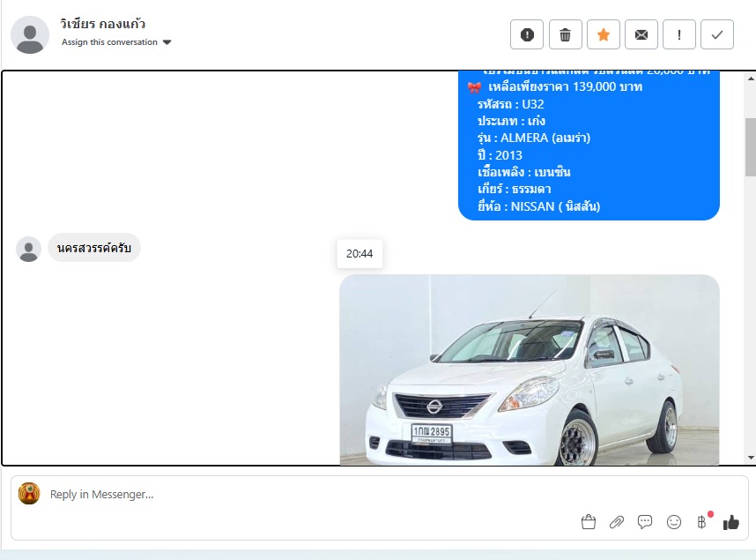Open the shopping bag products icon
This screenshot has height=560, width=756.
589,522
